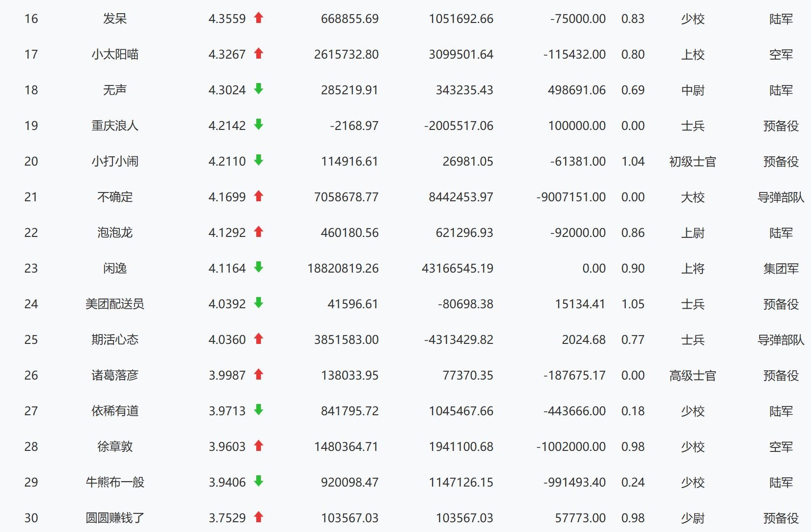Click the net value 18820819.26

pyautogui.click(x=343, y=268)
